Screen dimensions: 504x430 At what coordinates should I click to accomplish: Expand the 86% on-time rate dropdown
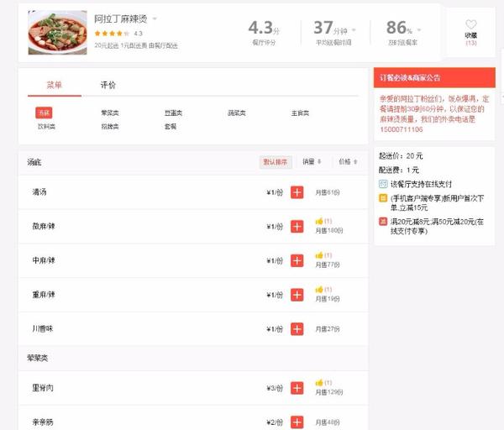point(419,30)
